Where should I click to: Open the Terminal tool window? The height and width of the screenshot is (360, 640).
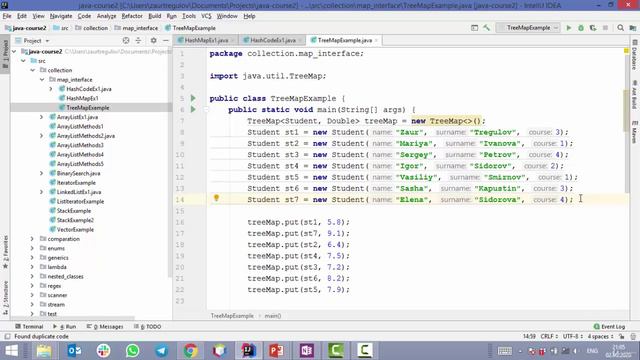click(29, 327)
